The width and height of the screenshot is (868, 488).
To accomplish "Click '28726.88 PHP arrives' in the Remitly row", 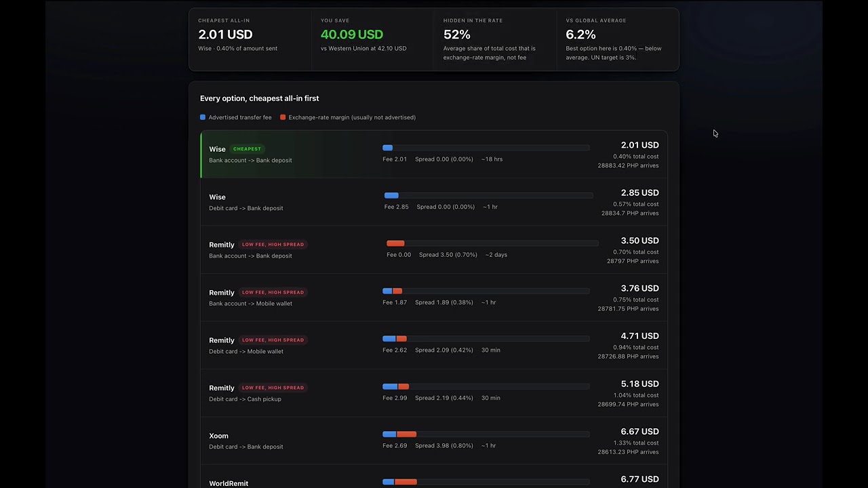I will [628, 357].
